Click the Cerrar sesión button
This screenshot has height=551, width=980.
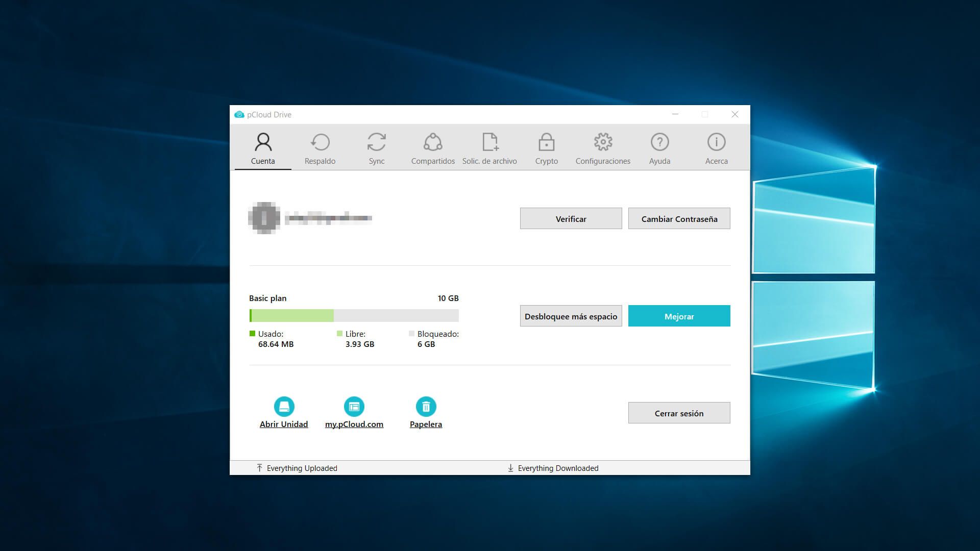pyautogui.click(x=679, y=413)
